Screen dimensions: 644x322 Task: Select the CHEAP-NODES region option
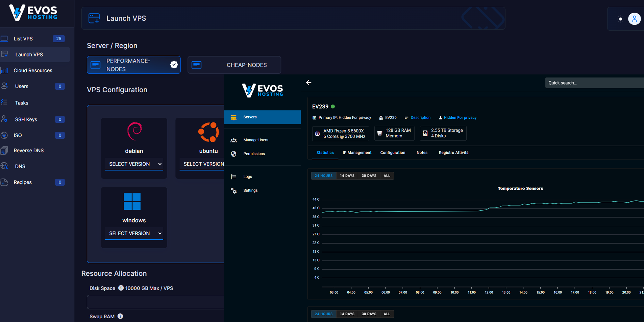[234, 65]
